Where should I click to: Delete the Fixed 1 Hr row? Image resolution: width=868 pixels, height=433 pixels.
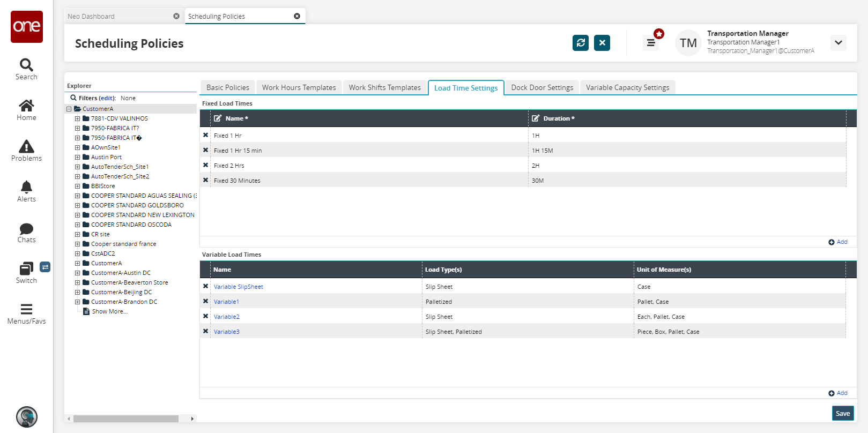[x=205, y=136]
